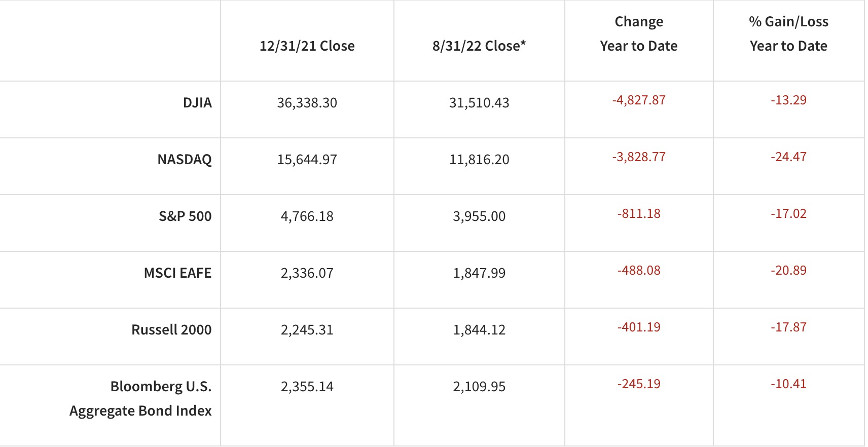Image resolution: width=868 pixels, height=447 pixels.
Task: Select Bloomberg bond index value 2,355.14
Action: coord(307,387)
